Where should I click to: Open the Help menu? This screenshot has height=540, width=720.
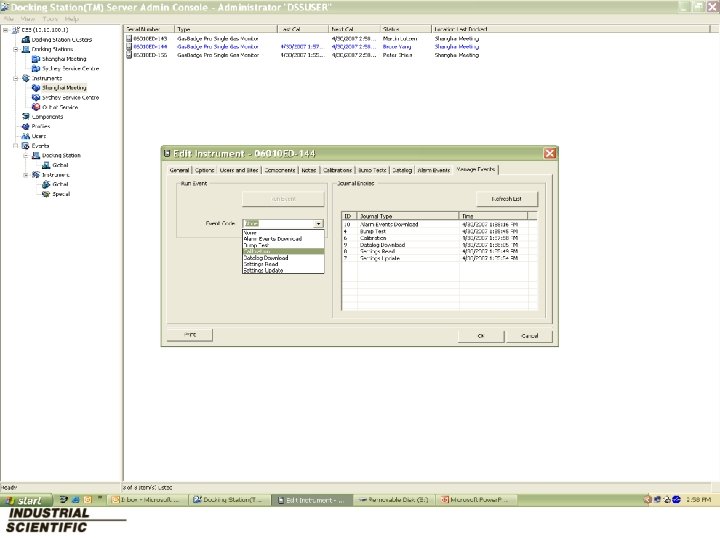point(72,19)
